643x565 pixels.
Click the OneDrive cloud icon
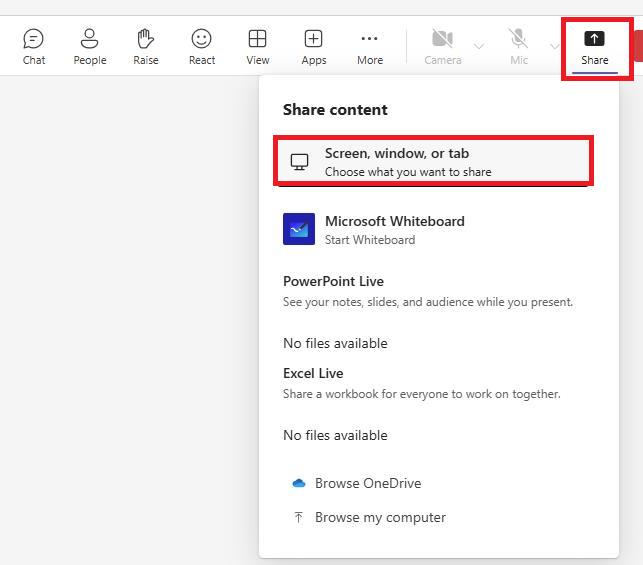pos(299,483)
